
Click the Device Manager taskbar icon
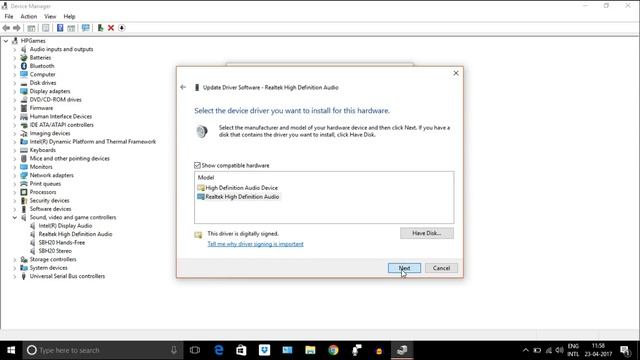pyautogui.click(x=402, y=350)
